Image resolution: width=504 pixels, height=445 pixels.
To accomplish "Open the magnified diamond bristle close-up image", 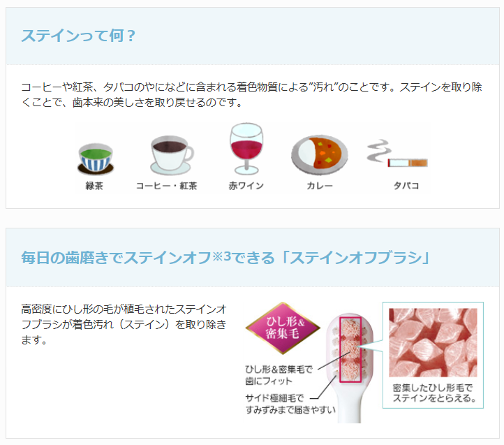I will (x=433, y=342).
